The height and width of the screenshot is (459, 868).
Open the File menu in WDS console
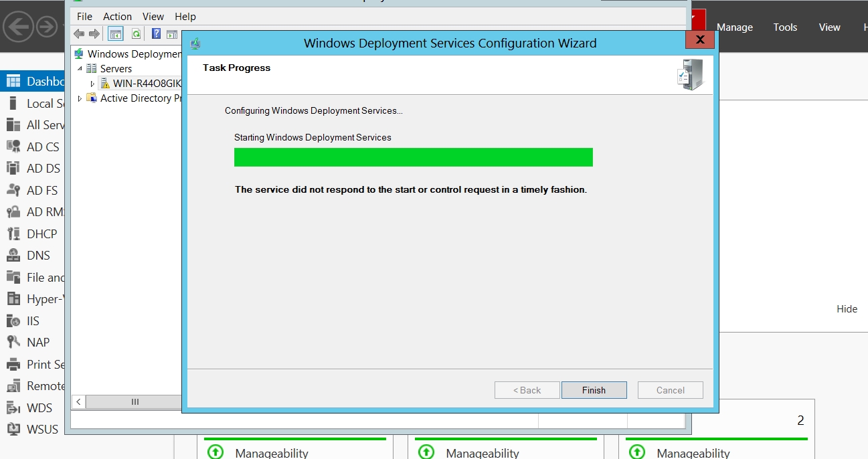(84, 16)
